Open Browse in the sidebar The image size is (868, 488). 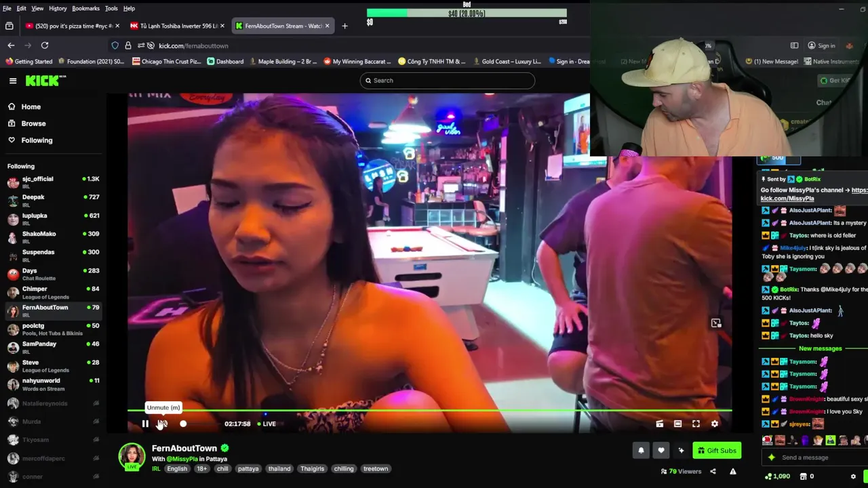click(33, 123)
